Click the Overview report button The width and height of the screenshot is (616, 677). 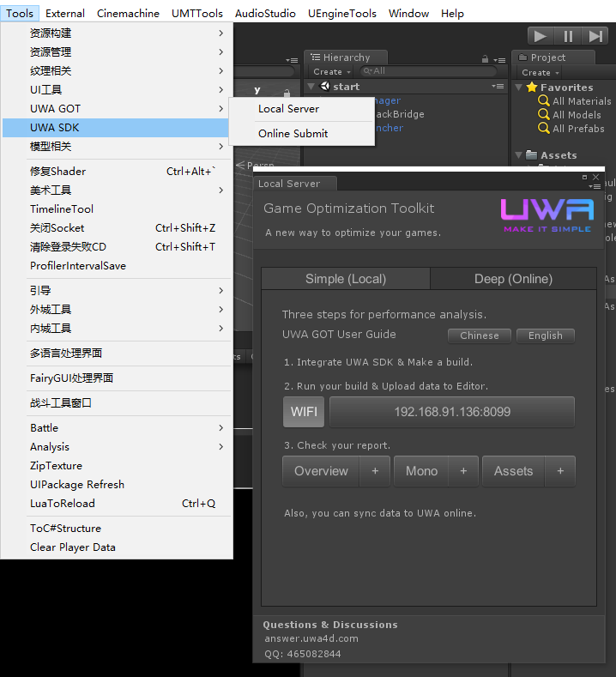(x=321, y=471)
